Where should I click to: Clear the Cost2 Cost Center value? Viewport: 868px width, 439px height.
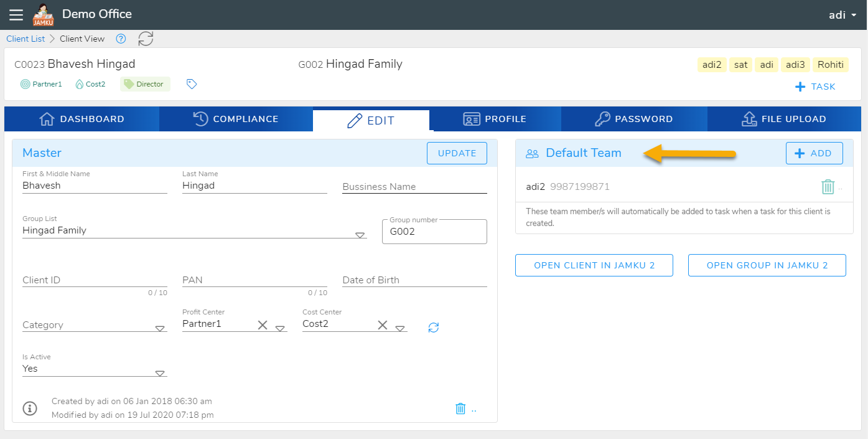[x=383, y=325]
